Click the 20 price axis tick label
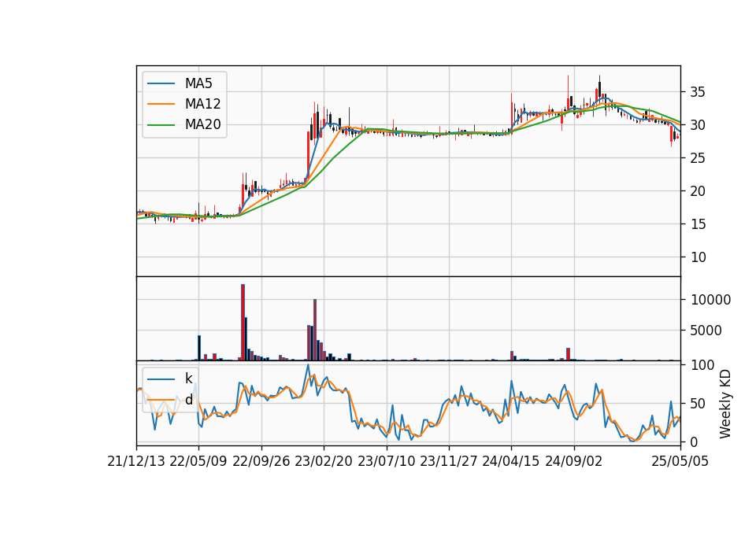The height and width of the screenshot is (543, 756). tap(698, 191)
